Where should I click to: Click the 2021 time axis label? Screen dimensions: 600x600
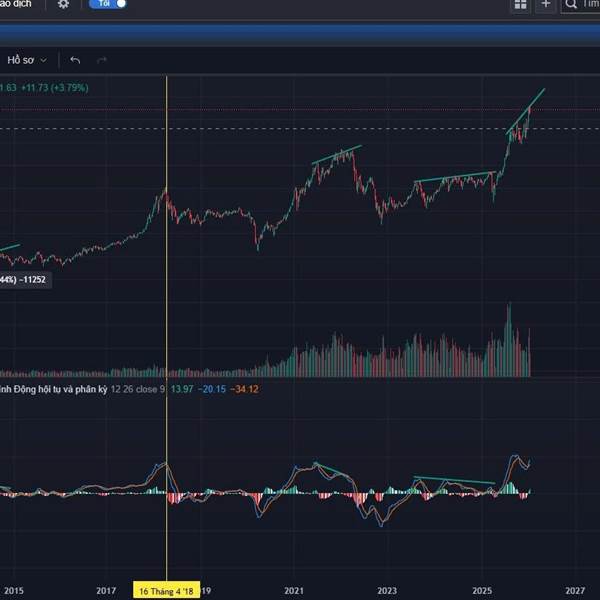tap(294, 591)
